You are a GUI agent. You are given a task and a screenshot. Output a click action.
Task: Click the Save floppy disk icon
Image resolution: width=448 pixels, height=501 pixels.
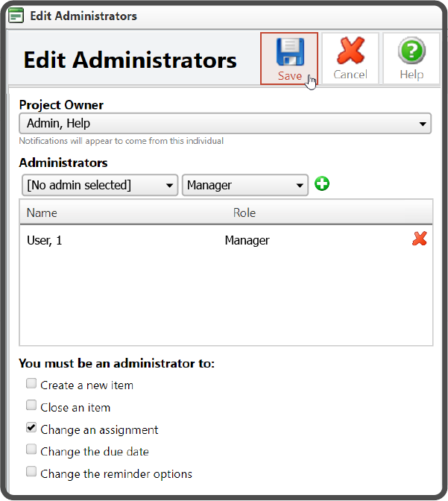[x=289, y=52]
